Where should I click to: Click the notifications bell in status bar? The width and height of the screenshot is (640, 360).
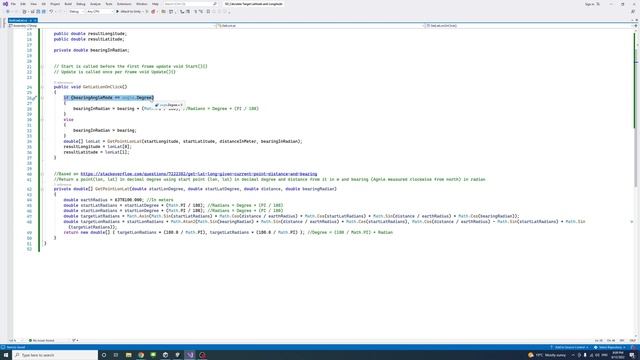[x=633, y=347]
